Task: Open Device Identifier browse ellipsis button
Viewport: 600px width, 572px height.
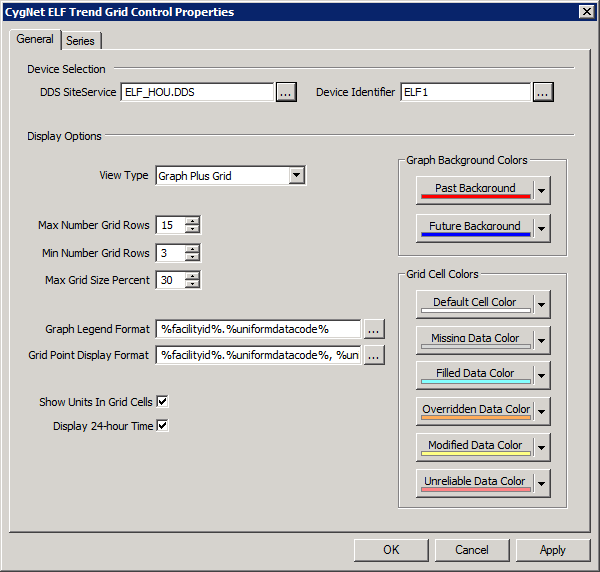Action: [543, 92]
